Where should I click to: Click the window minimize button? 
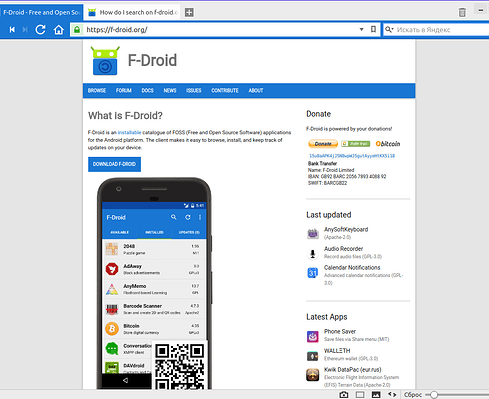(481, 10)
